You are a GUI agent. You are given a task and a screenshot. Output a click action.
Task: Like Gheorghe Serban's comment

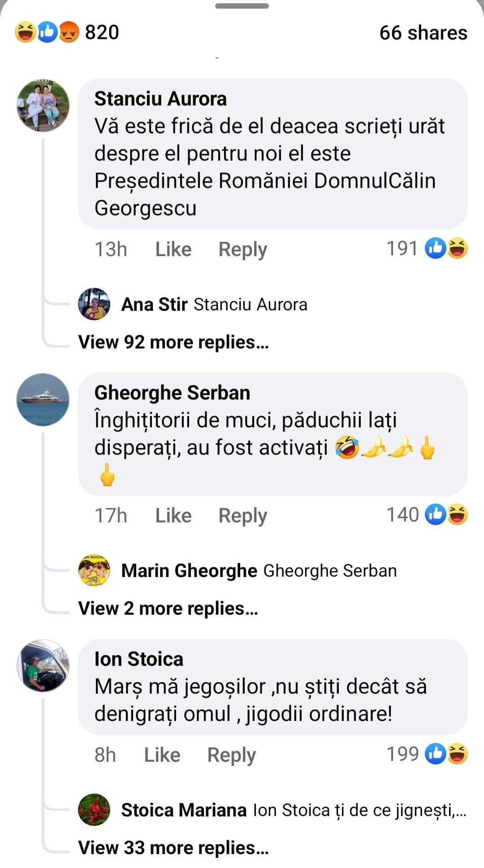point(173,516)
